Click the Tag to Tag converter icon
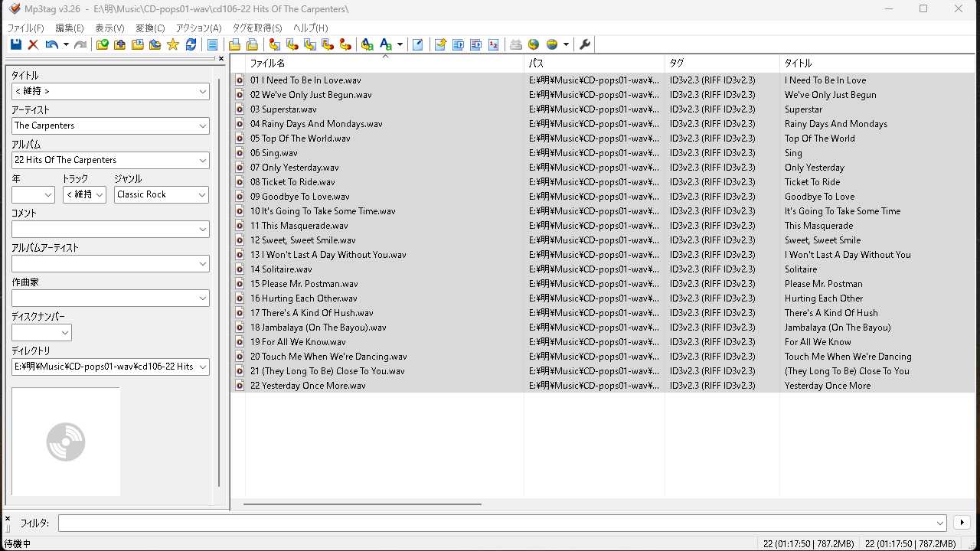The height and width of the screenshot is (551, 980). coord(345,44)
